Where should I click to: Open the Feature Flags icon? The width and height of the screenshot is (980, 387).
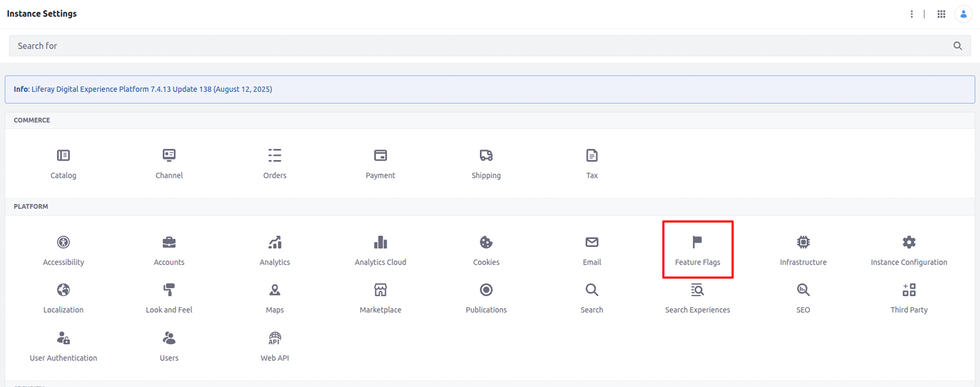pyautogui.click(x=697, y=242)
